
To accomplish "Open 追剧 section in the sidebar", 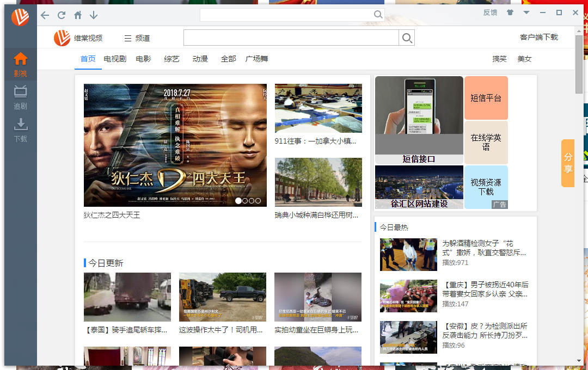I will point(20,97).
